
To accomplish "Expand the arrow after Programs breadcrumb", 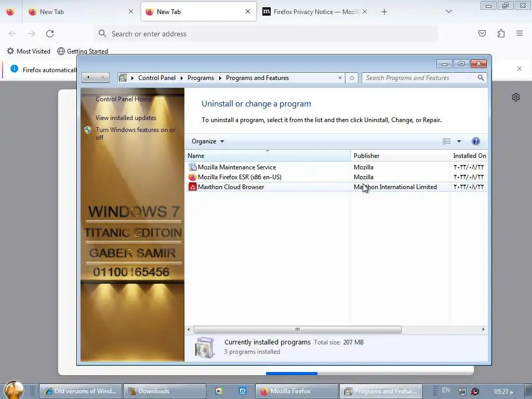I will [220, 78].
